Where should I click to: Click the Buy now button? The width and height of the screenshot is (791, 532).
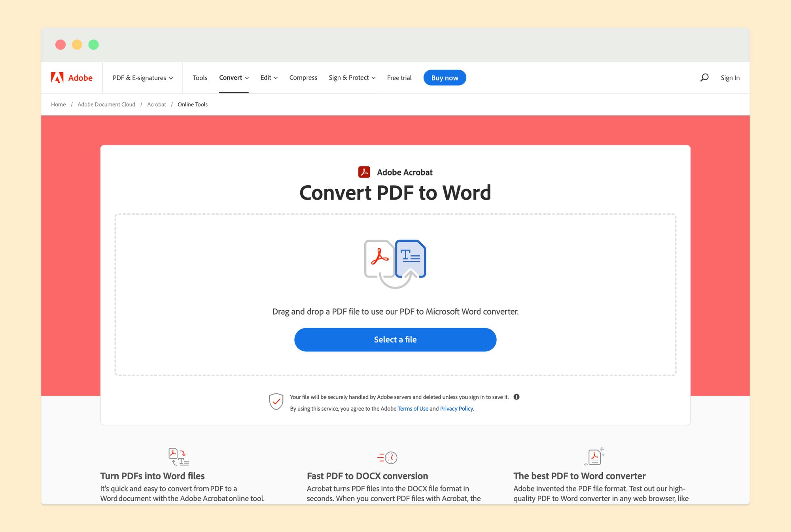(x=445, y=78)
